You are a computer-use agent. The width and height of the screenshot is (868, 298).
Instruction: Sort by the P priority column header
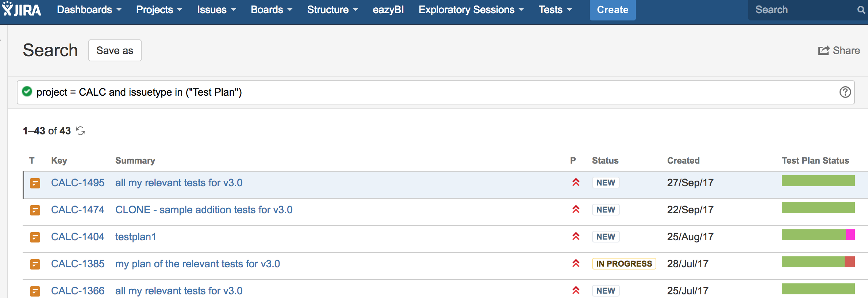(x=573, y=161)
